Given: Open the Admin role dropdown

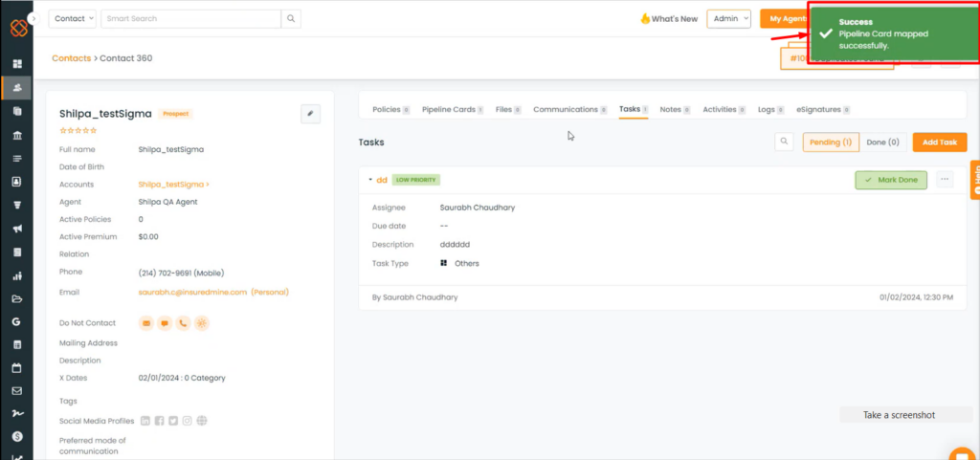Looking at the screenshot, I should (728, 19).
